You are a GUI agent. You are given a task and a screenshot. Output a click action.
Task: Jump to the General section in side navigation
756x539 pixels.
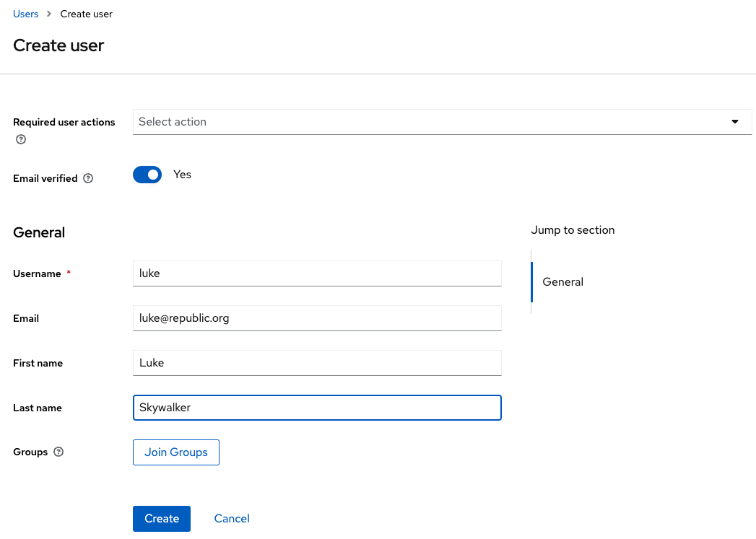(562, 282)
